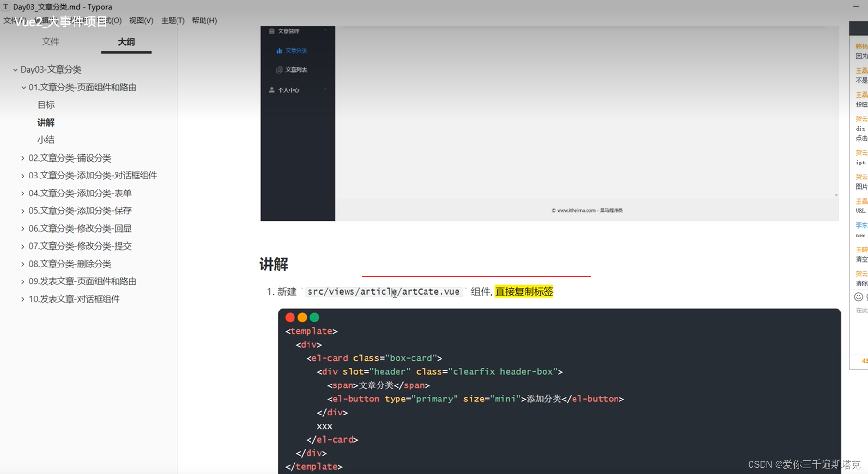
Task: Open the 05.文章分类-添加分类-保存 outline entry
Action: point(80,210)
